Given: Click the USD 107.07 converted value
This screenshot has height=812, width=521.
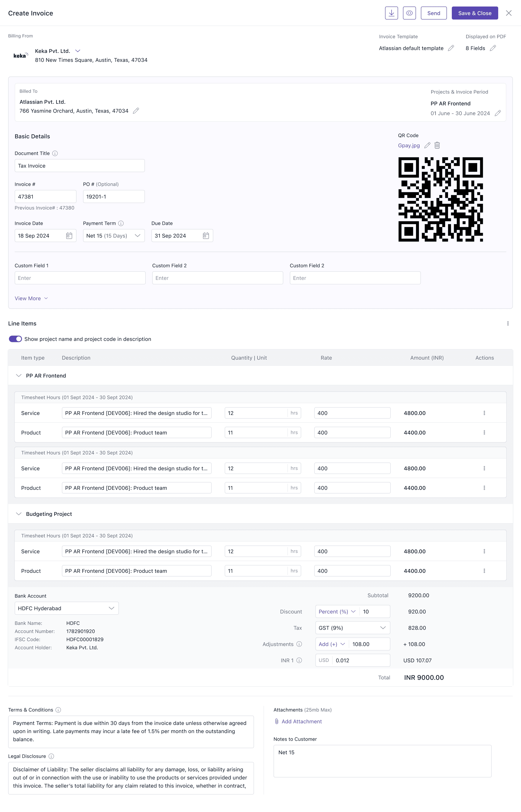Looking at the screenshot, I should pos(417,660).
